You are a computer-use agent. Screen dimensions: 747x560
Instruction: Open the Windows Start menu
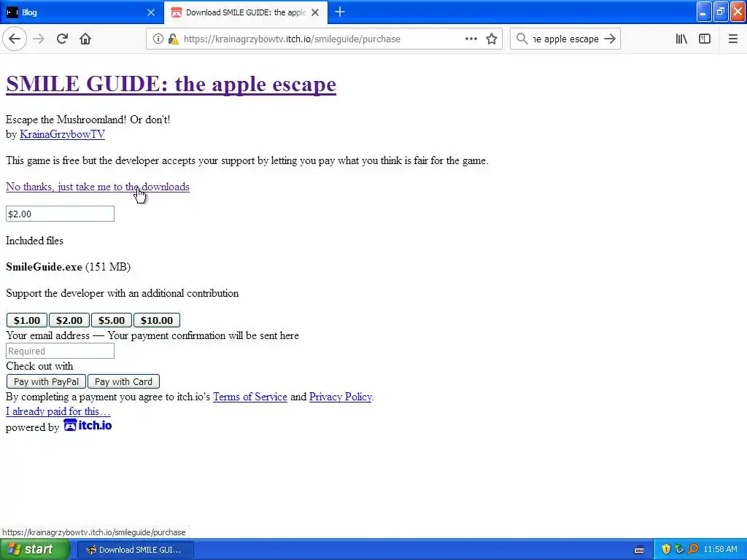(x=34, y=550)
